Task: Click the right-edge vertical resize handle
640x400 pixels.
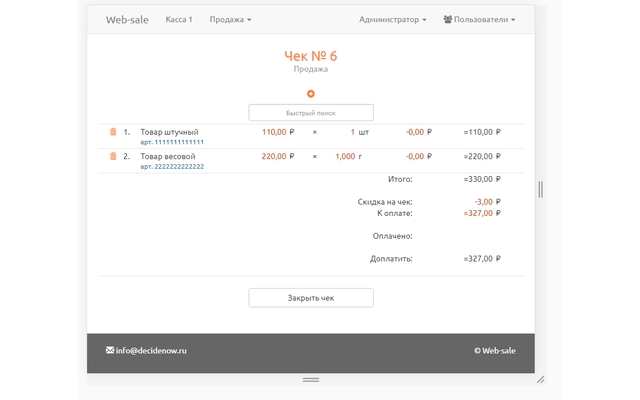Action: point(541,189)
